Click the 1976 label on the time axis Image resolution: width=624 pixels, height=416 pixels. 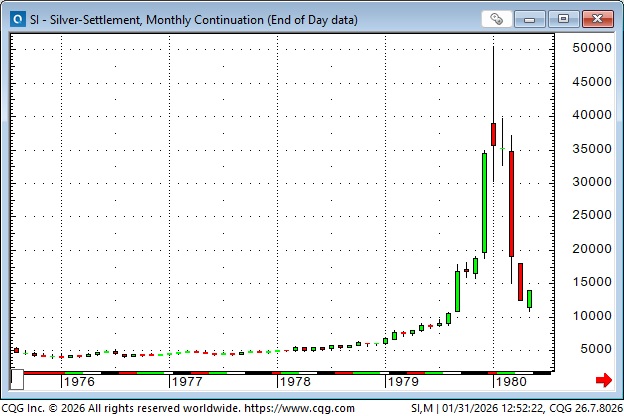[80, 381]
